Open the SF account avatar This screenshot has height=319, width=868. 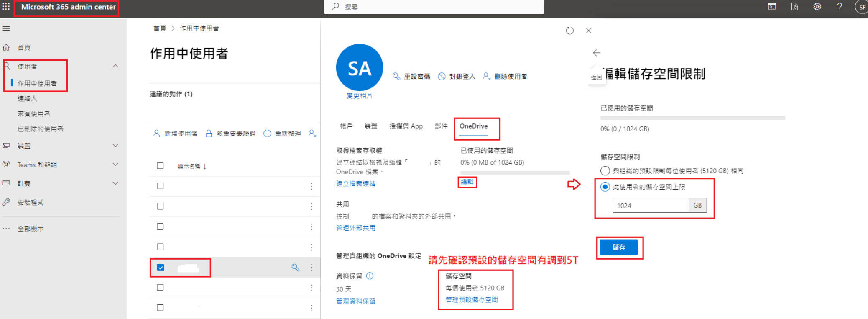[862, 7]
